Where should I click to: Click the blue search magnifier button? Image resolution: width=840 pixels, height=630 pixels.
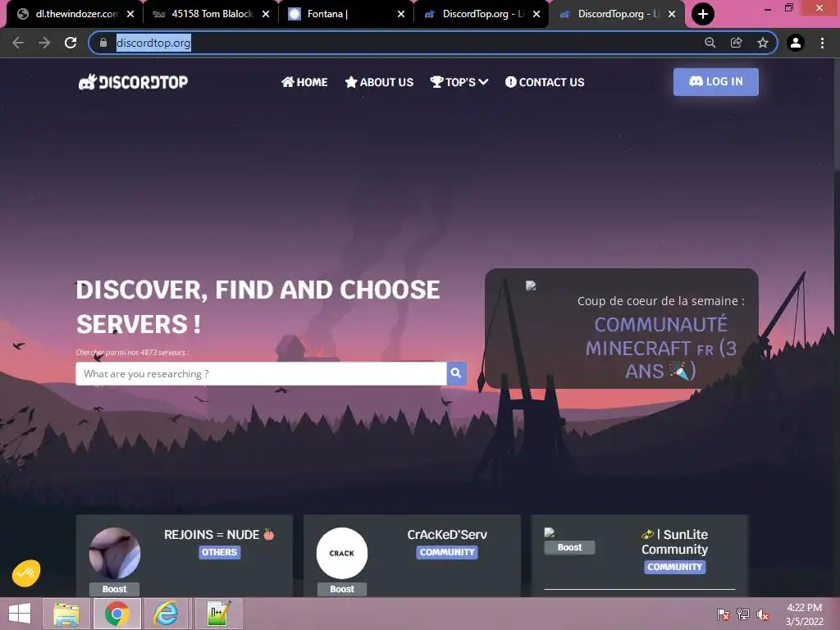click(x=456, y=373)
